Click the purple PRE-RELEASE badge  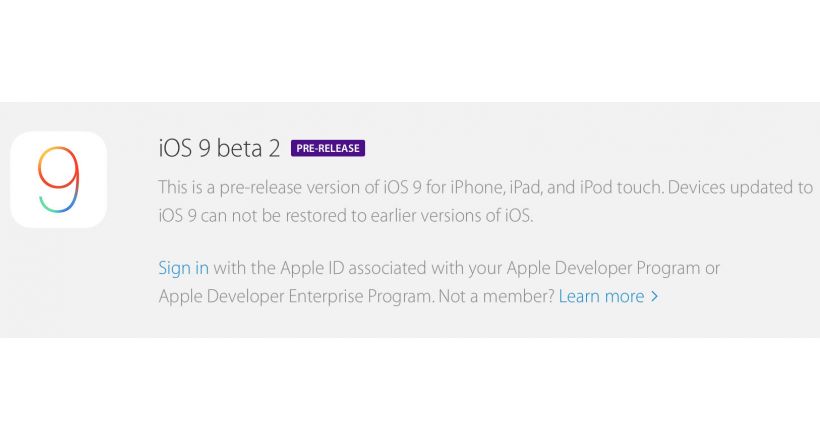click(x=328, y=148)
